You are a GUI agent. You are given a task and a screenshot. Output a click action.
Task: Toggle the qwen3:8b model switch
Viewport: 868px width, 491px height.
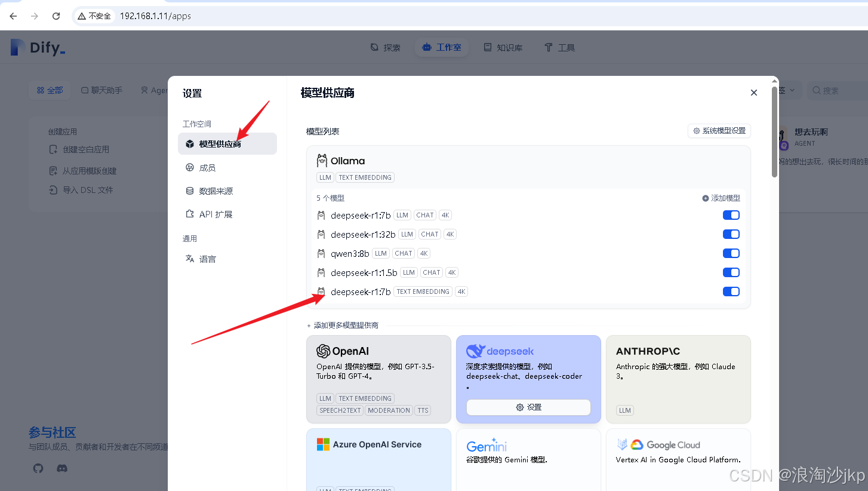coord(731,253)
